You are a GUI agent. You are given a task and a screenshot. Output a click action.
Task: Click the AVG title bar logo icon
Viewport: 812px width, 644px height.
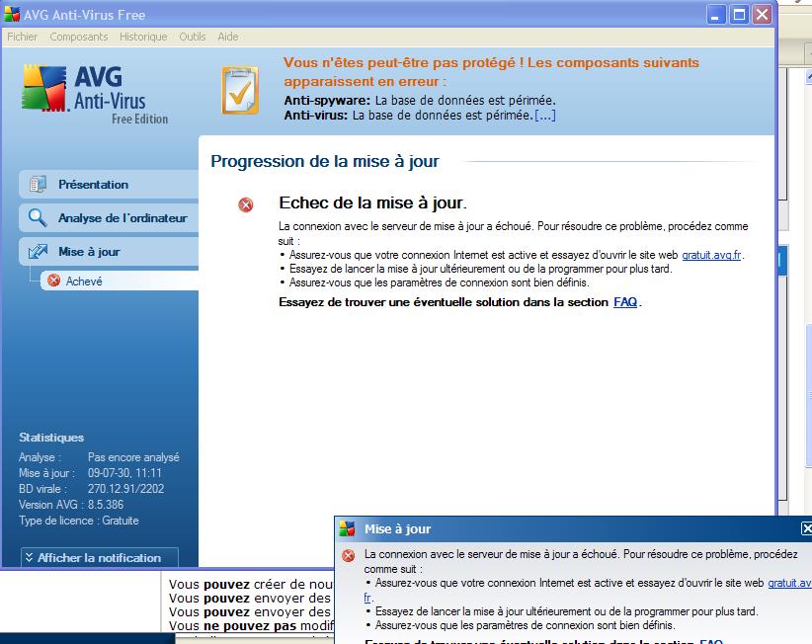coord(12,14)
